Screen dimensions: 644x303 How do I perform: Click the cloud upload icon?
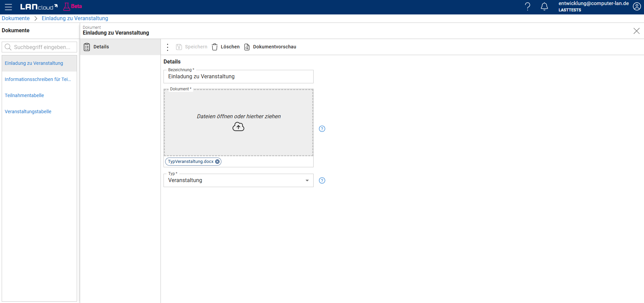(x=238, y=127)
